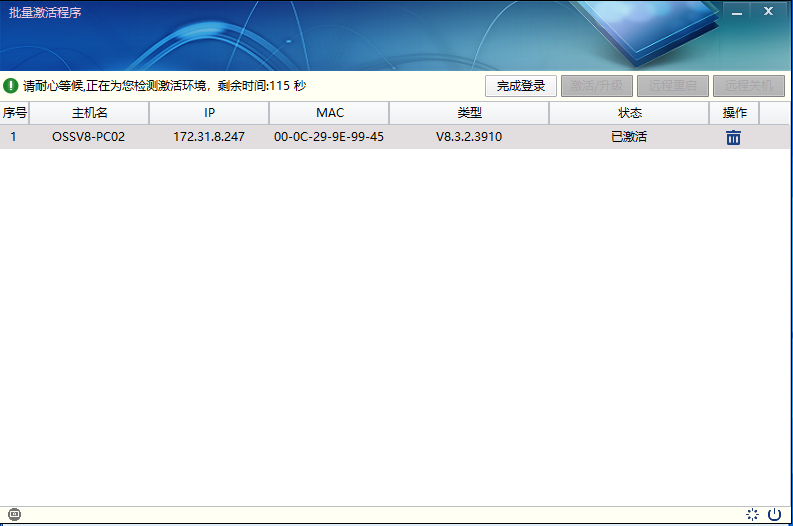Click the 远程关机 button
The width and height of the screenshot is (793, 526).
[748, 86]
